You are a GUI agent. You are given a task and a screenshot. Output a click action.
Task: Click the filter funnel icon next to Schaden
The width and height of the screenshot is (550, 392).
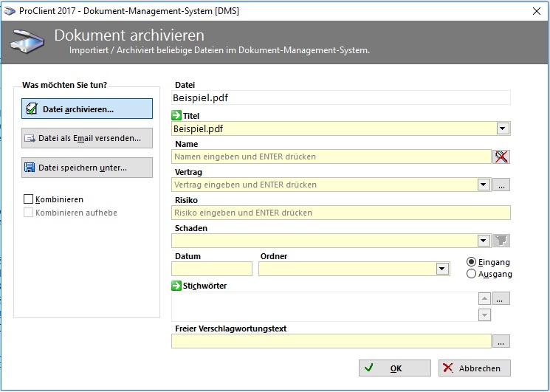[x=502, y=241]
